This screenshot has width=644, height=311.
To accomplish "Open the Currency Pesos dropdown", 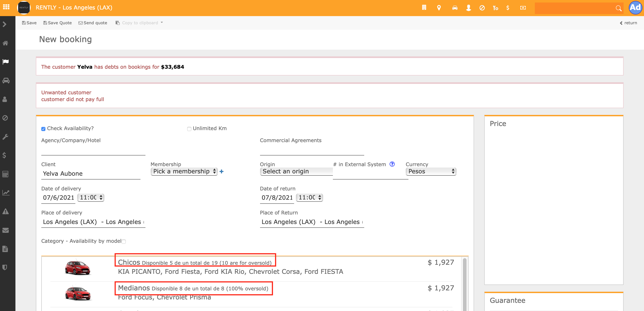I will [431, 171].
